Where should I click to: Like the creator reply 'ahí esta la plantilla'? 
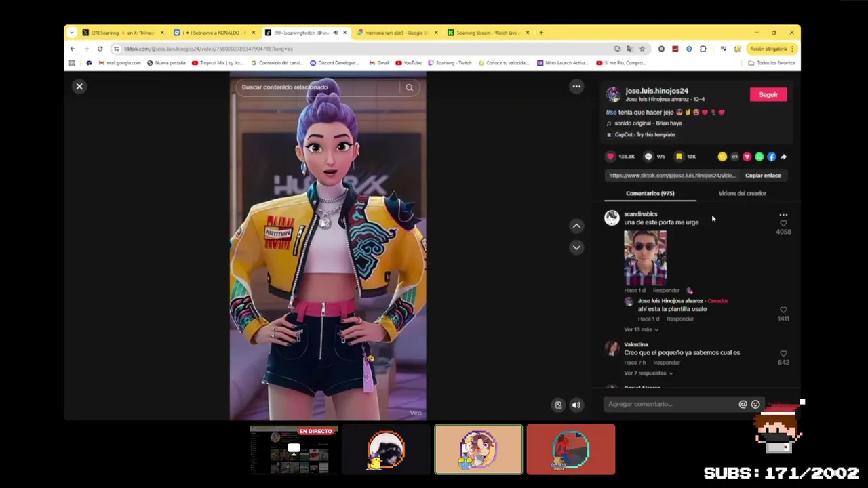[783, 310]
